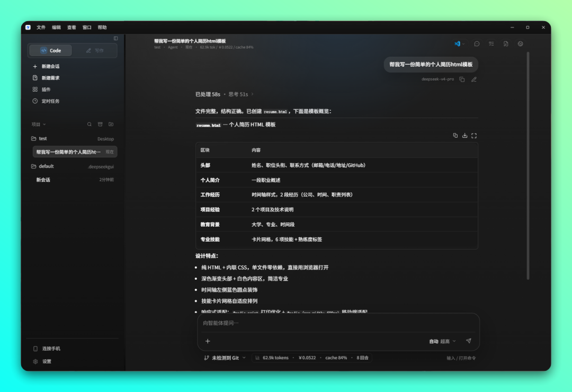Click the 工作经历 table row label
The height and width of the screenshot is (392, 572).
(x=210, y=195)
